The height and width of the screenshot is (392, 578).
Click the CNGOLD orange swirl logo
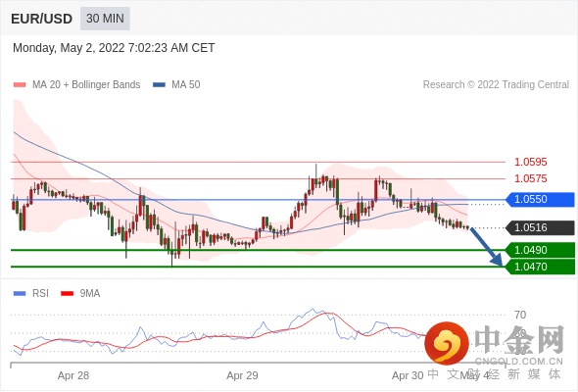(447, 343)
